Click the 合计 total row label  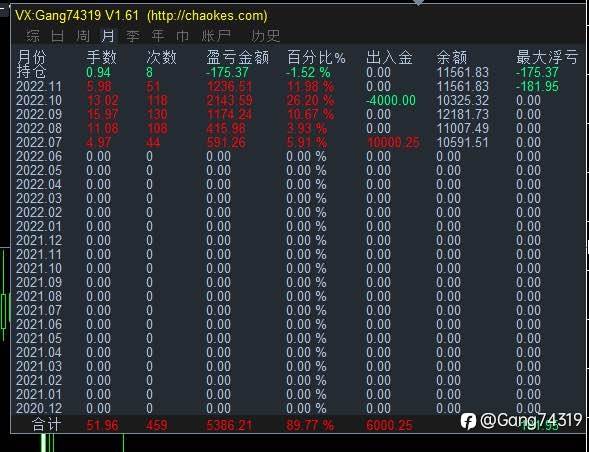[46, 425]
